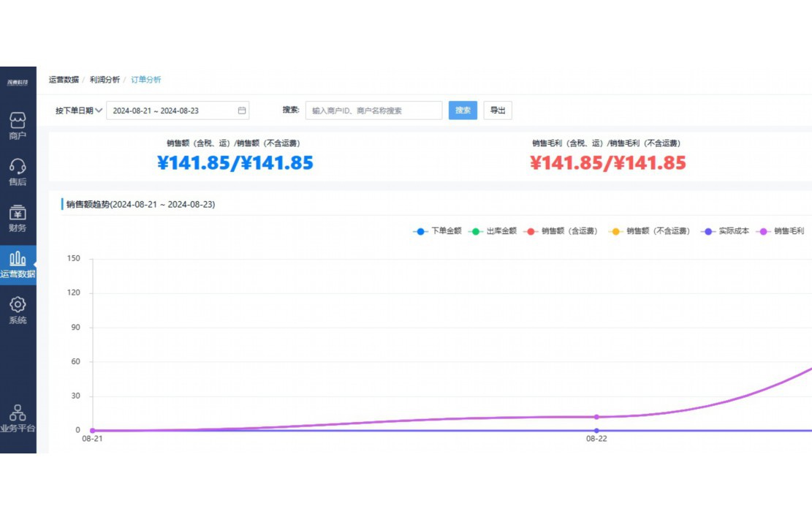Select the 业务平台 icon at sidebar bottom
This screenshot has width=812, height=520.
[x=18, y=417]
